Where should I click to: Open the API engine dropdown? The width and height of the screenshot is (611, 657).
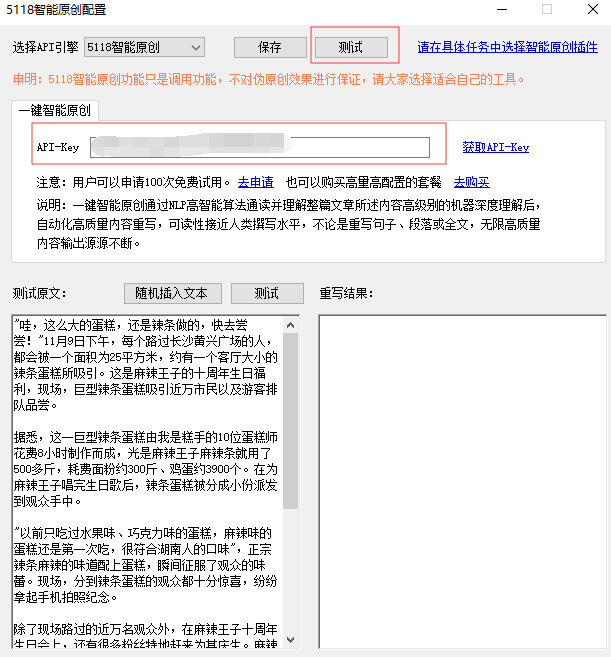coord(144,47)
